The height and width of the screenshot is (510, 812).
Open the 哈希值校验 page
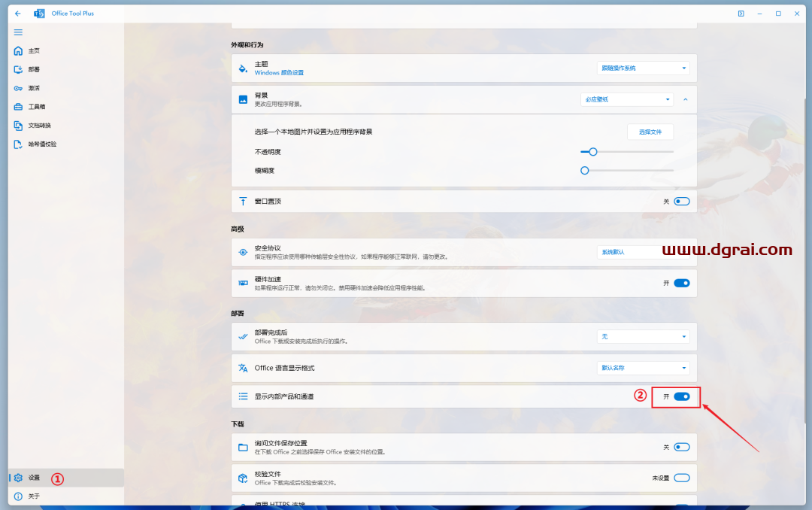(x=66, y=144)
